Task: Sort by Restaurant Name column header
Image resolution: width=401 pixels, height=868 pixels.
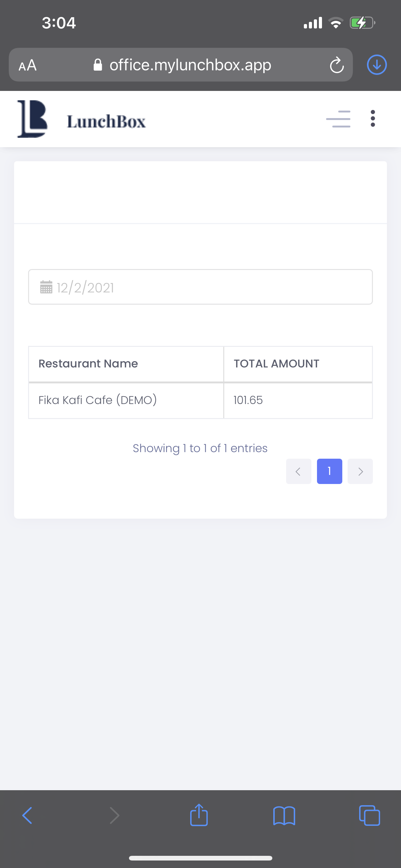Action: pyautogui.click(x=88, y=364)
